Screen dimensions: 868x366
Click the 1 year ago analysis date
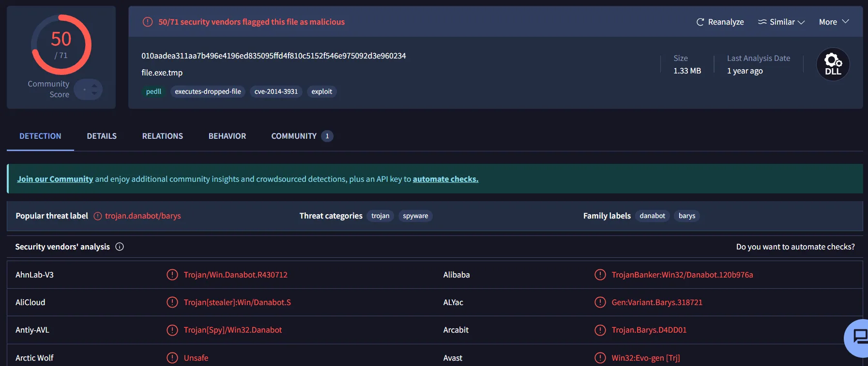click(x=745, y=71)
